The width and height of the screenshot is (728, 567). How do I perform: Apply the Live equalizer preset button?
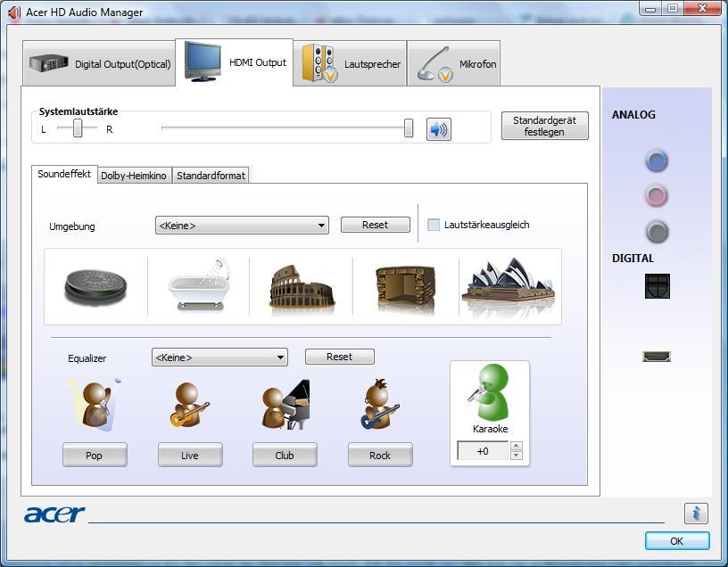click(190, 456)
